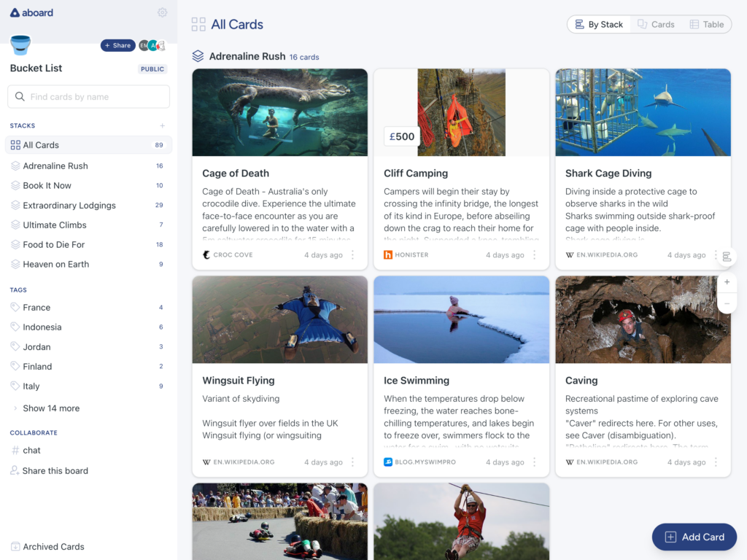Viewport: 747px width, 560px height.
Task: Click the Cliff Camping card title
Action: [415, 174]
